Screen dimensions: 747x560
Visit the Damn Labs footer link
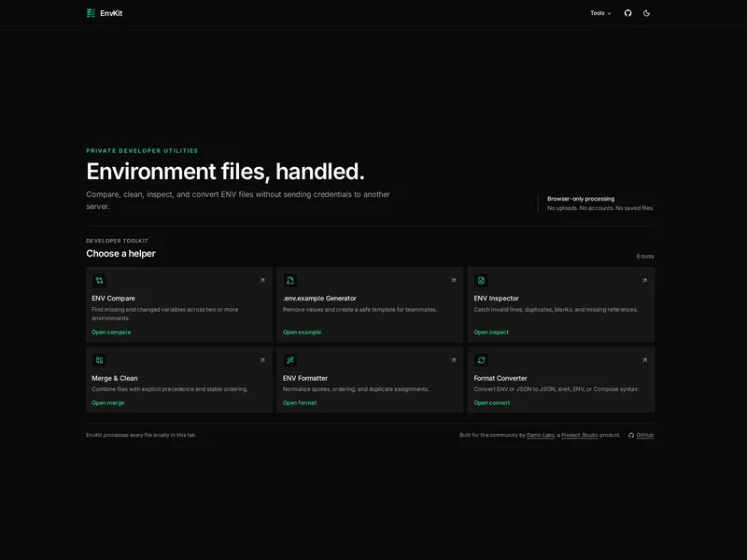[x=541, y=435]
